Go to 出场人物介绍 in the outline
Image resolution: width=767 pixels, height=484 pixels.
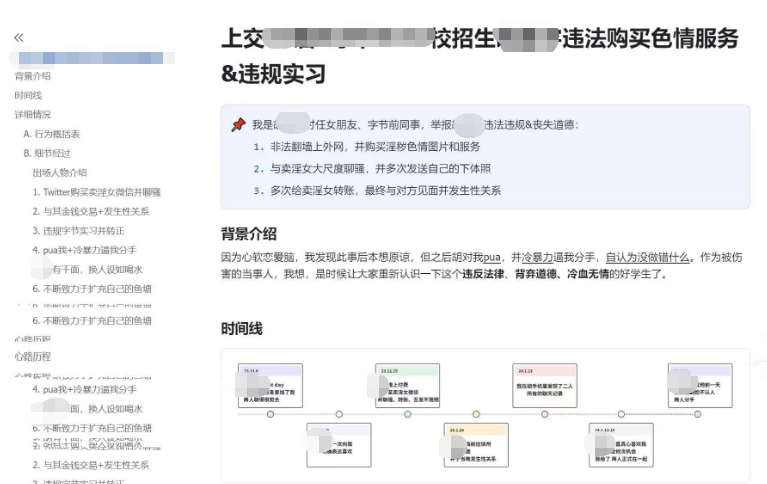[60, 173]
